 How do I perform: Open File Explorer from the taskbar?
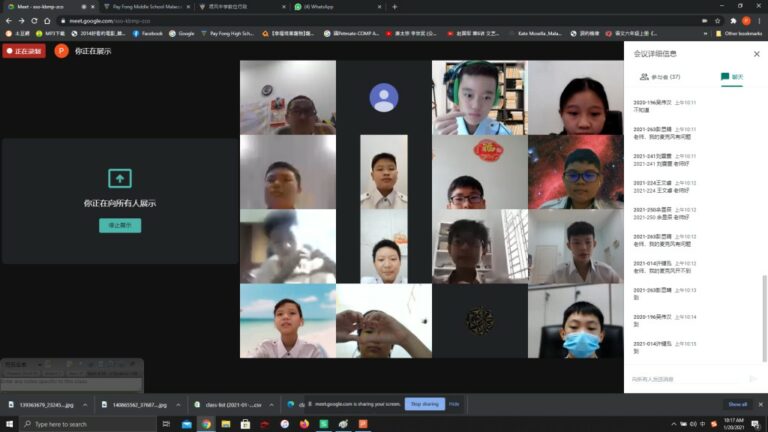tap(226, 424)
